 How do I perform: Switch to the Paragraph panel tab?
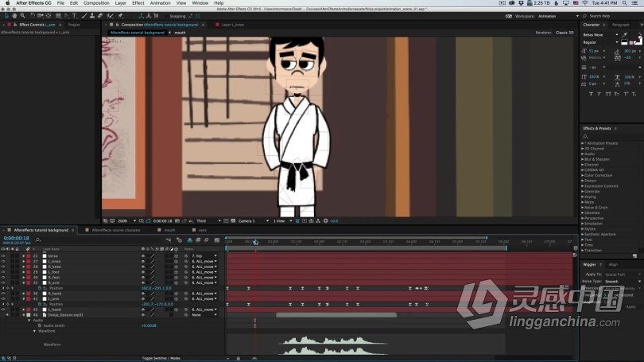(x=621, y=25)
